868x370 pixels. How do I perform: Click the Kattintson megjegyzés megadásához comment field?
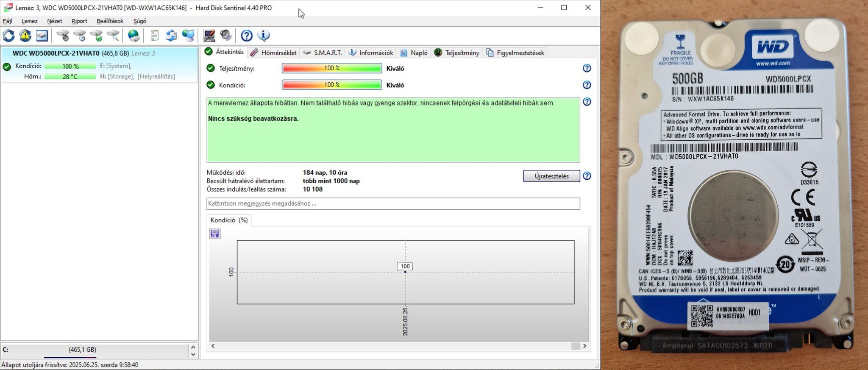(393, 203)
